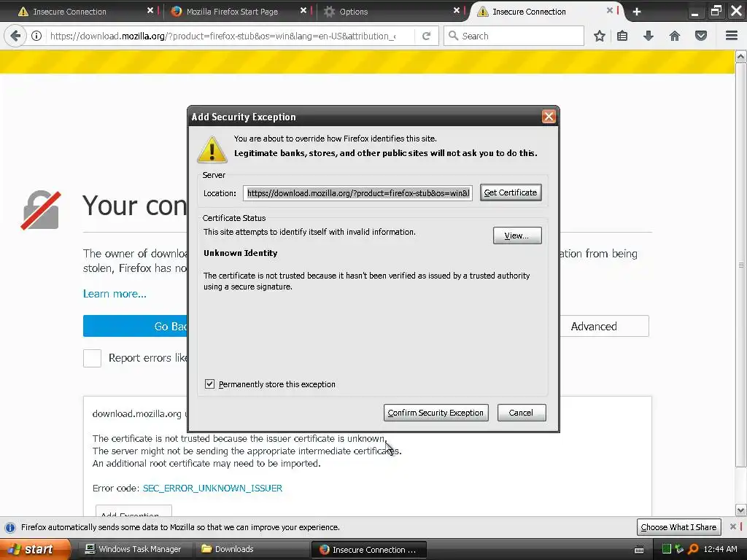Click the info icon in notification bar
The width and height of the screenshot is (747, 560).
(10, 527)
